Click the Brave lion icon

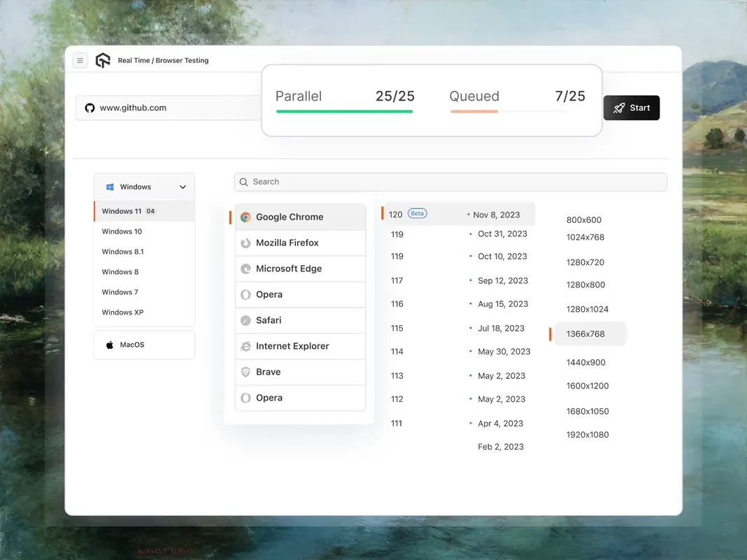coord(246,372)
